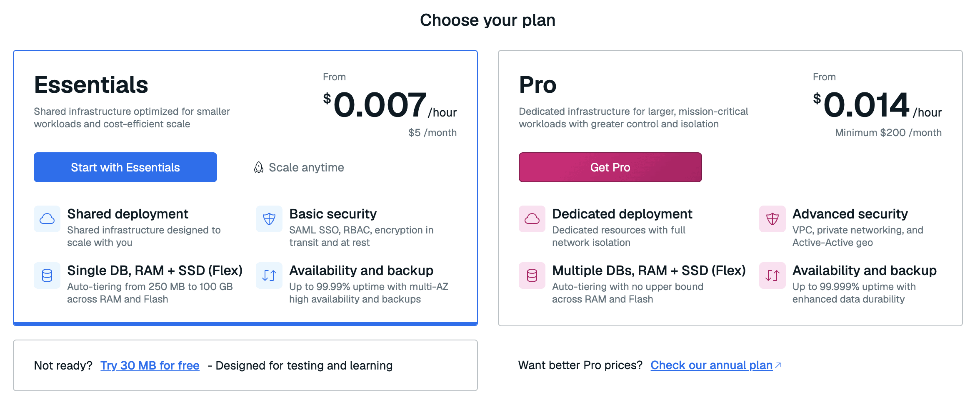Image resolution: width=980 pixels, height=402 pixels.
Task: Click the pink cloud Dedicated deployment icon
Action: 532,219
